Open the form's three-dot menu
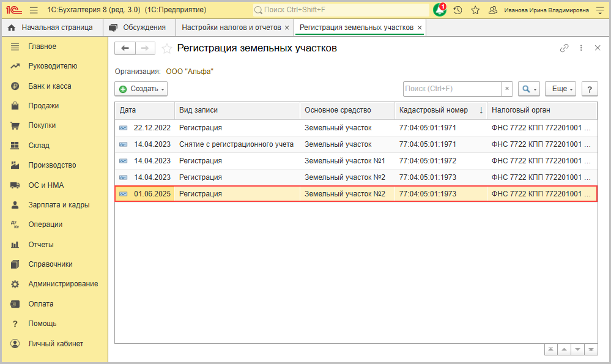 pyautogui.click(x=581, y=48)
